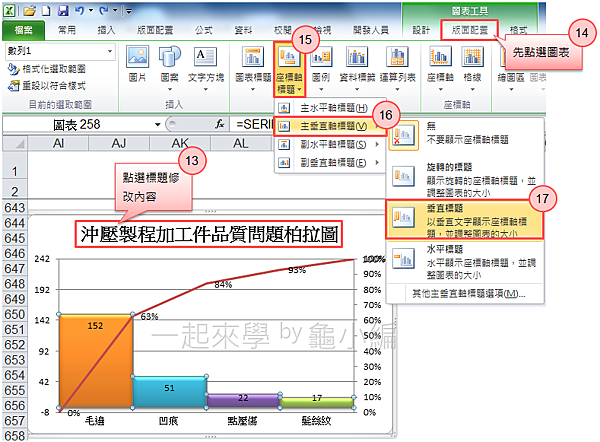Click the fx insert function button
The width and height of the screenshot is (600, 442).
click(x=220, y=124)
